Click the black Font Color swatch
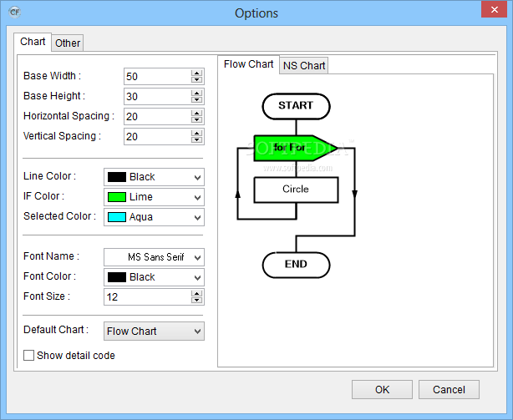 click(117, 277)
